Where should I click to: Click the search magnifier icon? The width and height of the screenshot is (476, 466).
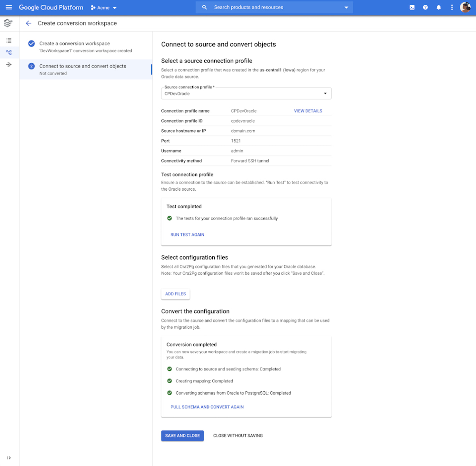click(204, 7)
